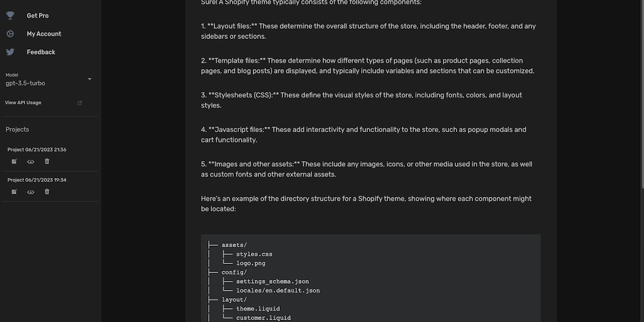Trash the project from 06/21/2023 19:34
Viewport: 644px width, 322px height.
(47, 192)
